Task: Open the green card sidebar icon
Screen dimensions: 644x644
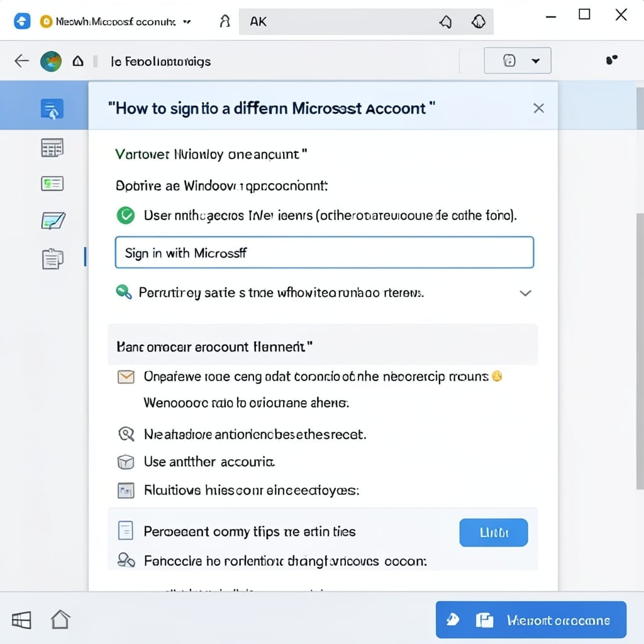Action: 52,184
